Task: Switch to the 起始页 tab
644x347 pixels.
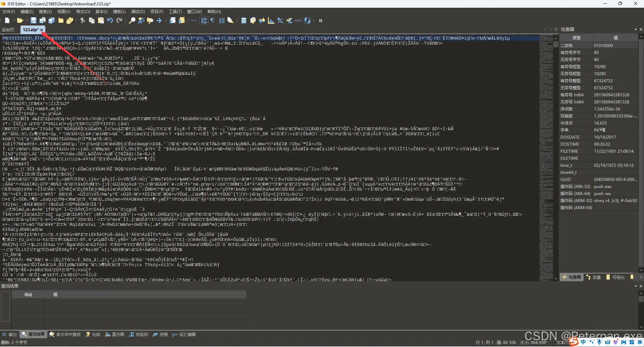Action: click(x=8, y=30)
